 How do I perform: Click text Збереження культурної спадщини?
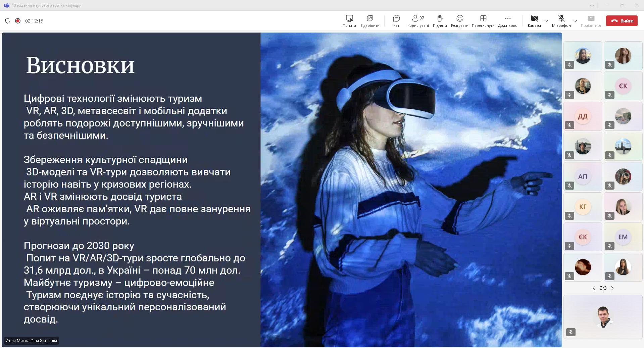[x=106, y=160]
